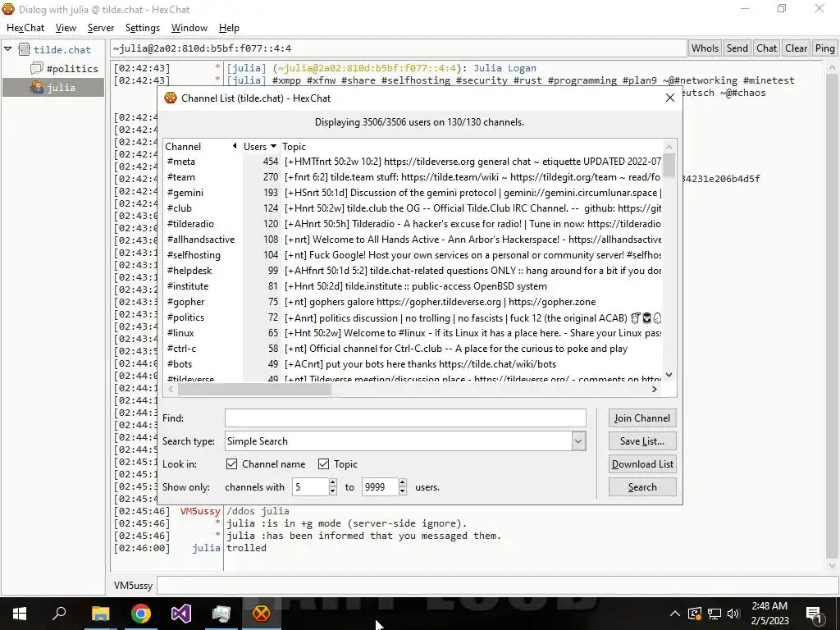
Task: Increase the maximum users stepper
Action: point(402,482)
